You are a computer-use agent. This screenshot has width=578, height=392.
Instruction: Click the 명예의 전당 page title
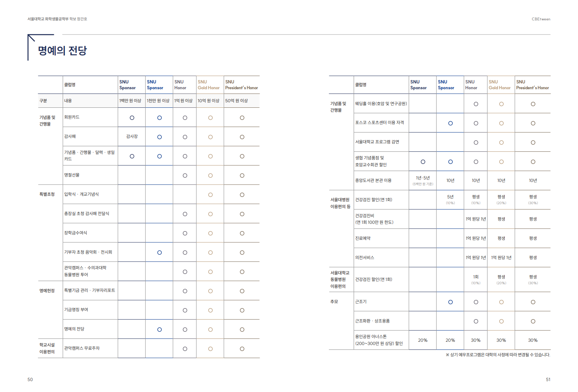pos(62,51)
